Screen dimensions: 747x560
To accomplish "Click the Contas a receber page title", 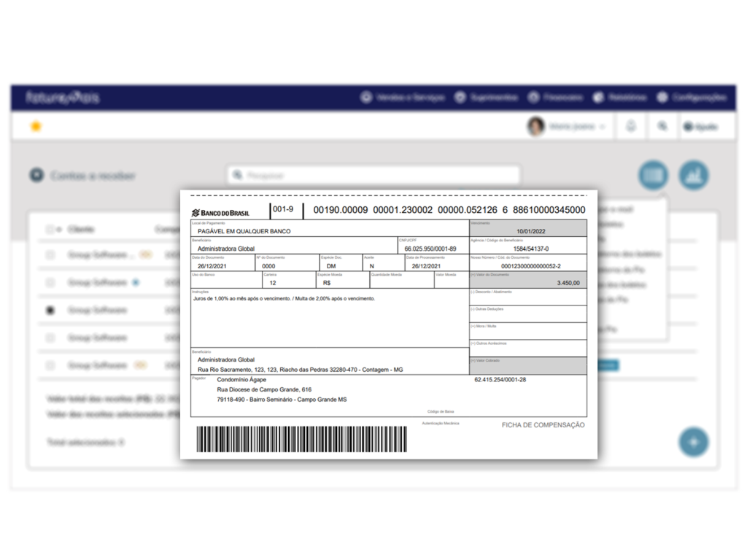I will 93,176.
